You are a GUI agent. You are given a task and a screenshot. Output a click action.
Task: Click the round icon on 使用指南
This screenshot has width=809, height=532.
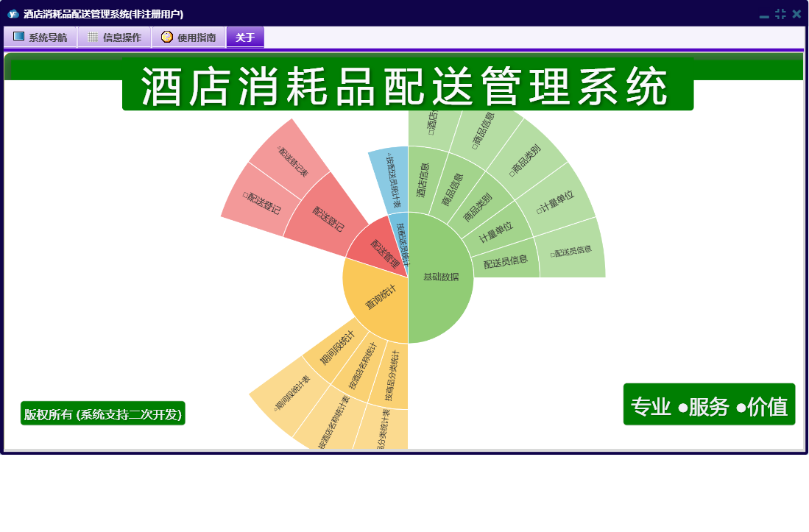click(x=166, y=37)
